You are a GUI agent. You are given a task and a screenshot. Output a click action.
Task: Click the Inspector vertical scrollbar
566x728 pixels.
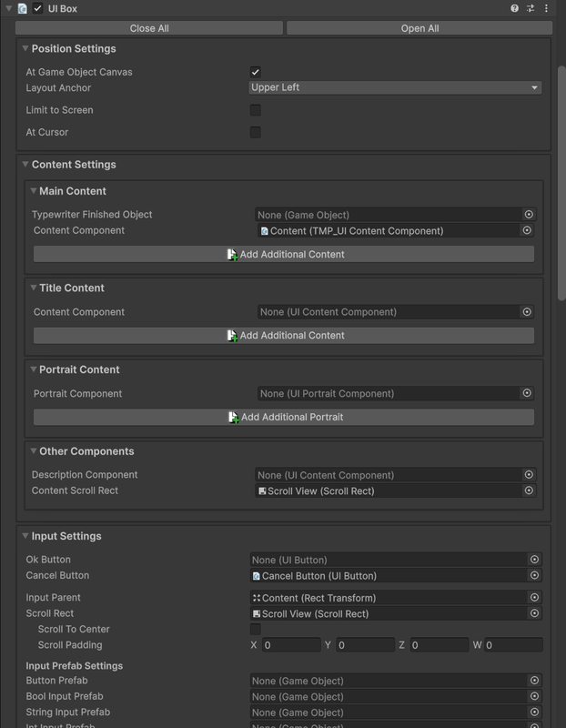(x=561, y=184)
